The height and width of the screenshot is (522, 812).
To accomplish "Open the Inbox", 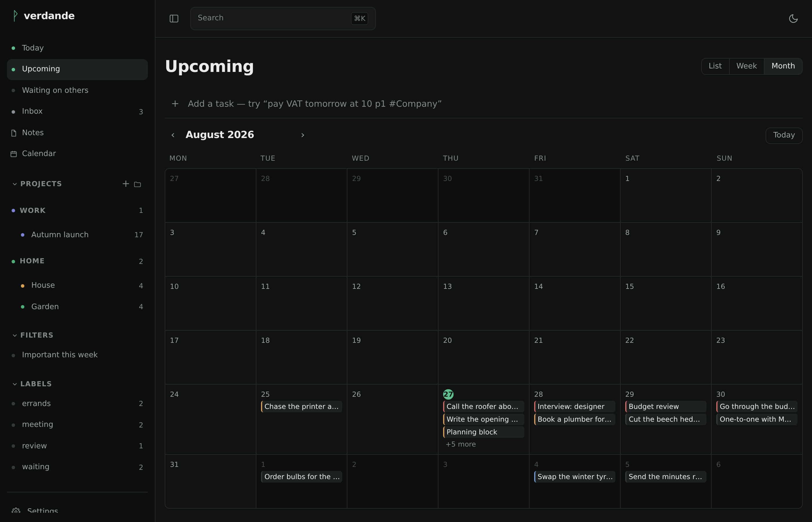I will [x=77, y=111].
